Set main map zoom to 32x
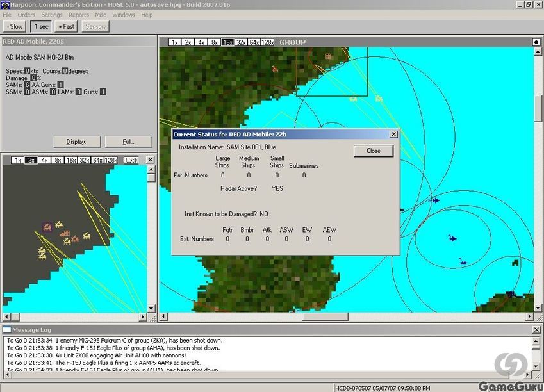Image resolution: width=544 pixels, height=392 pixels. click(x=241, y=42)
